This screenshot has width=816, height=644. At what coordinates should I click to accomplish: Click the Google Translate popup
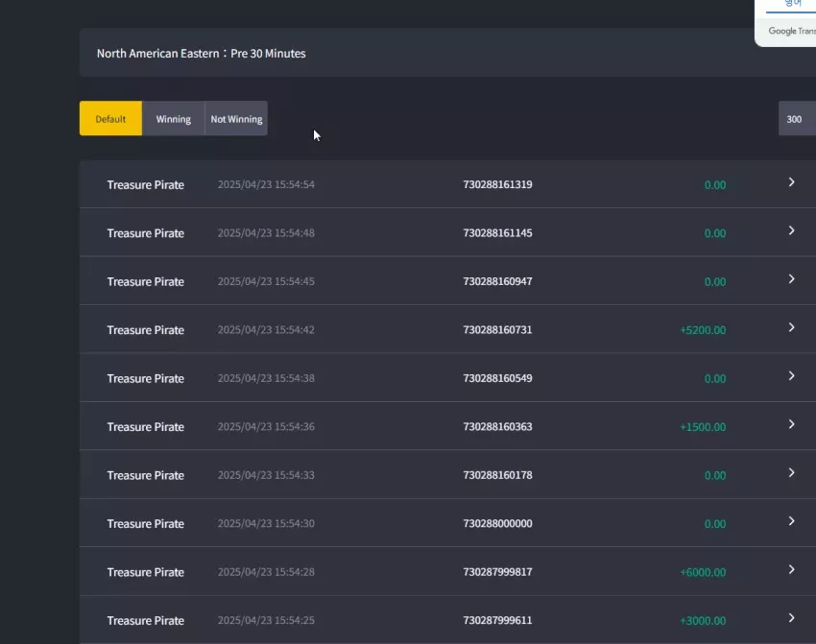tap(786, 23)
